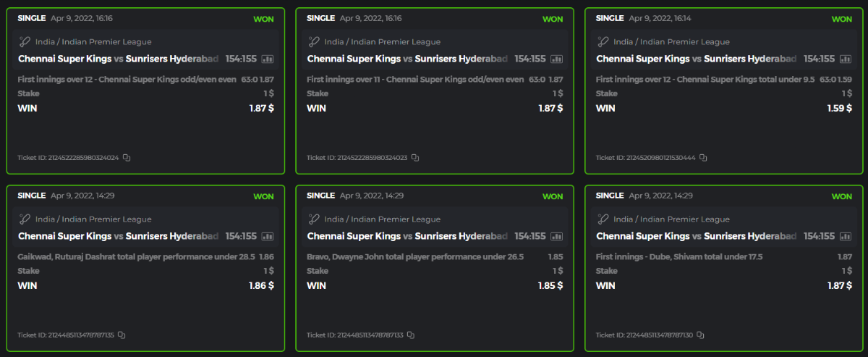Click India / Indian Premier League on Bravo card
Image resolution: width=868 pixels, height=357 pixels.
click(382, 219)
